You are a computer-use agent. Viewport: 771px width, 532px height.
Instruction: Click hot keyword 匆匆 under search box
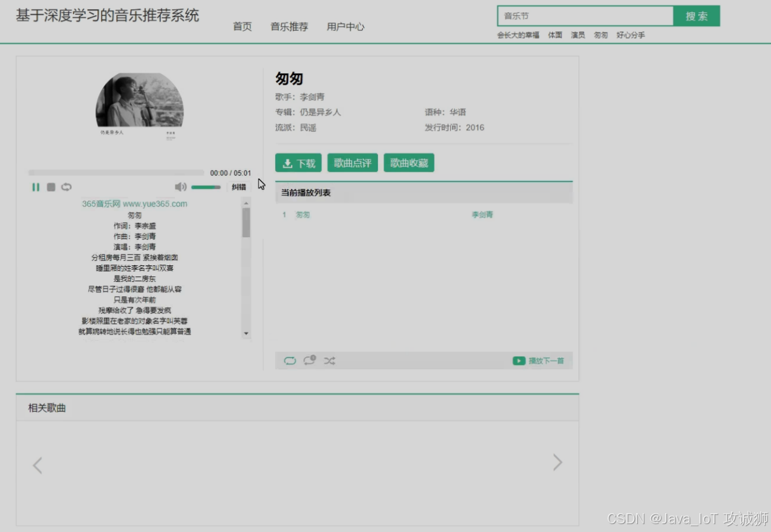(x=601, y=35)
